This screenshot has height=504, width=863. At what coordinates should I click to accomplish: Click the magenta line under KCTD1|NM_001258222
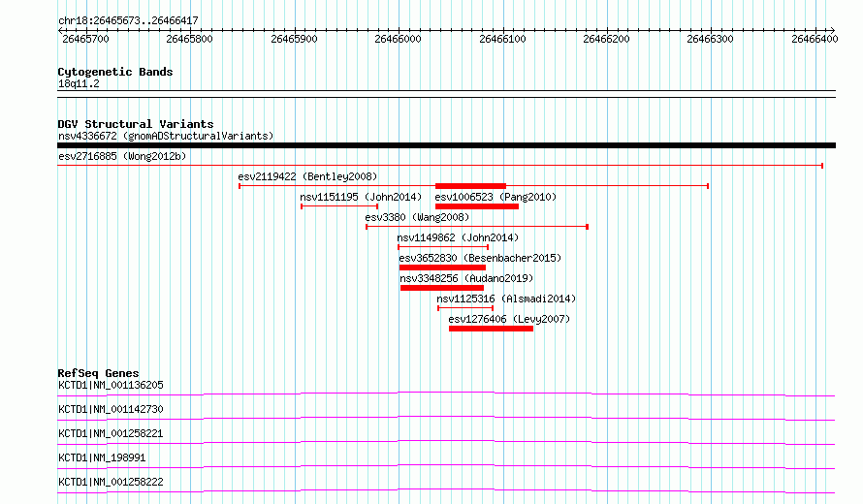tap(446, 490)
